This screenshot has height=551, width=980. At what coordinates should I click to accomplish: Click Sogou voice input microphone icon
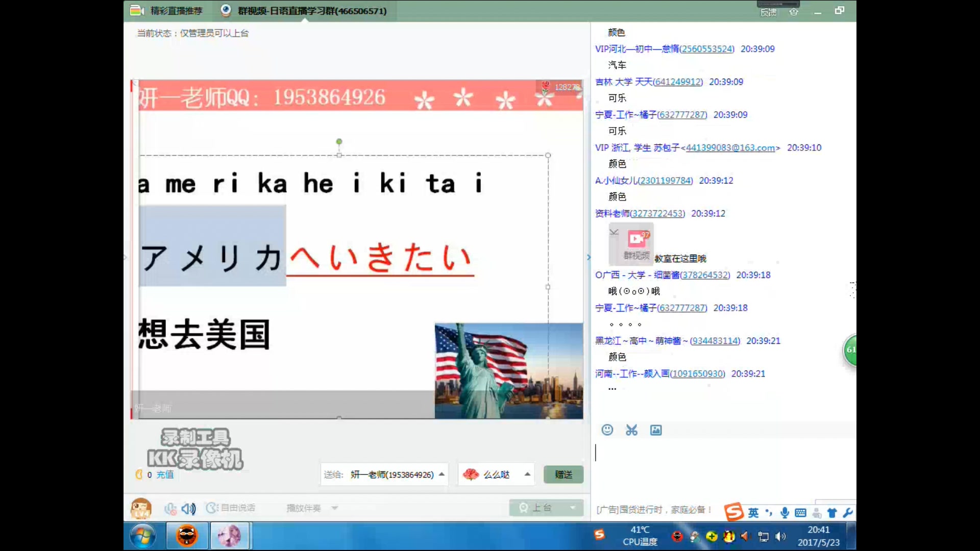click(x=785, y=513)
